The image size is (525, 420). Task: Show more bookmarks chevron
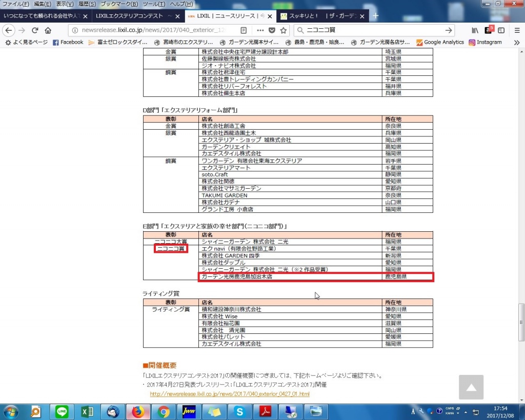point(517,43)
